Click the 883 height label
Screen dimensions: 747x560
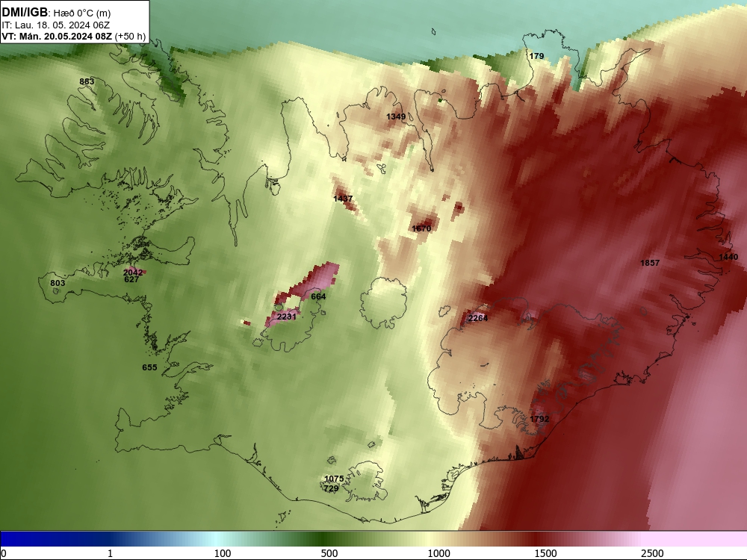[x=87, y=81]
